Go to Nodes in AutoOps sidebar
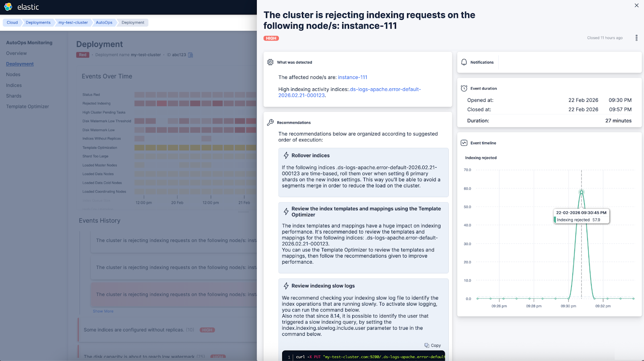 (x=13, y=74)
